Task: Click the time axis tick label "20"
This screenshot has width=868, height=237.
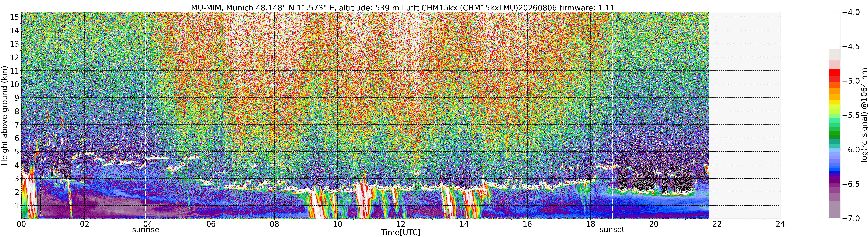Action: (654, 224)
